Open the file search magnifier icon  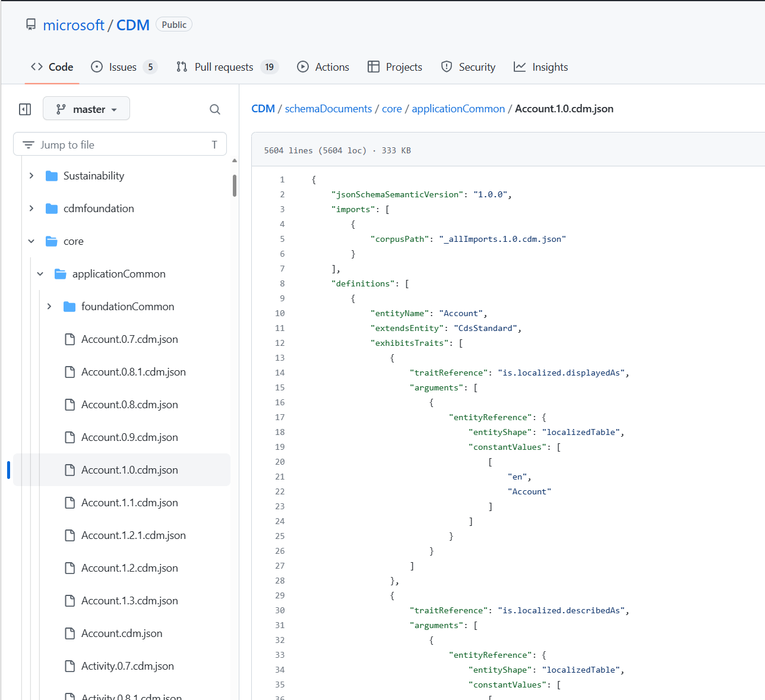click(x=214, y=109)
